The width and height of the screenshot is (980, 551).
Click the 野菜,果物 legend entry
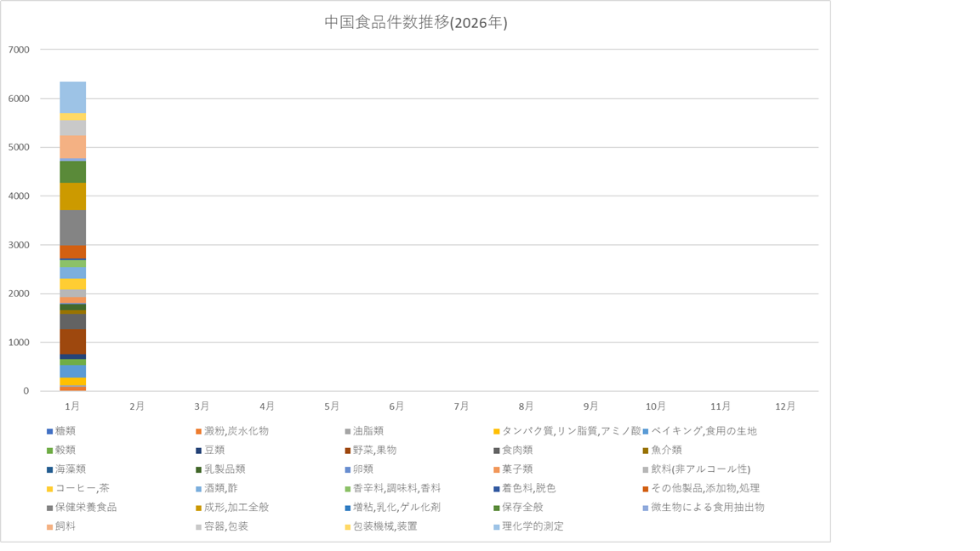pos(374,450)
